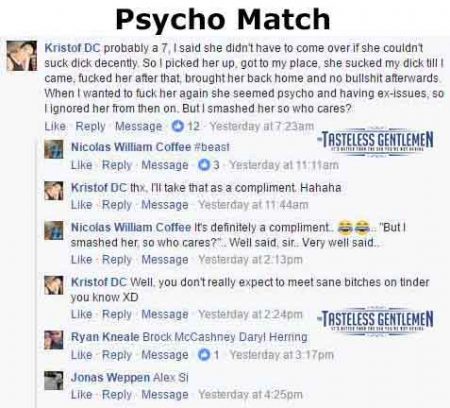Screen dimensions: 450x408
Task: Open Kristof DC's profile picture on top comment
Action: tap(22, 56)
